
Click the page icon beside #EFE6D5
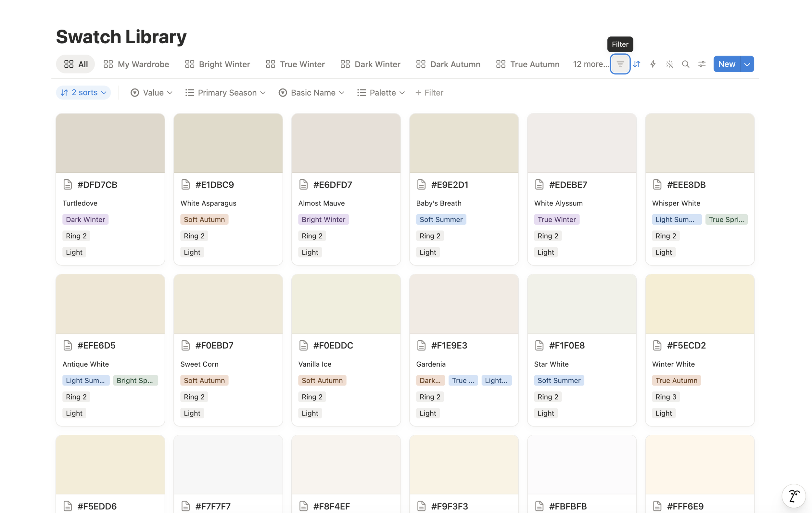click(68, 345)
